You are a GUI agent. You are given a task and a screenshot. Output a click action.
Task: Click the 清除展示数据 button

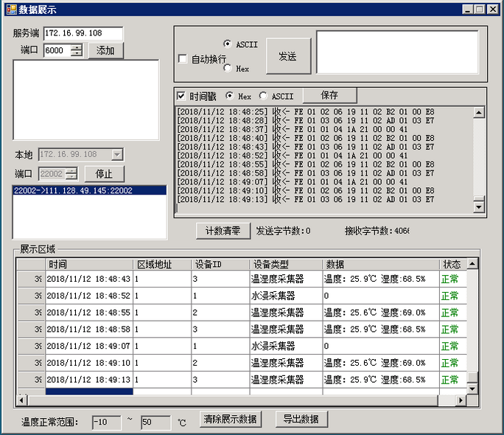click(x=230, y=419)
